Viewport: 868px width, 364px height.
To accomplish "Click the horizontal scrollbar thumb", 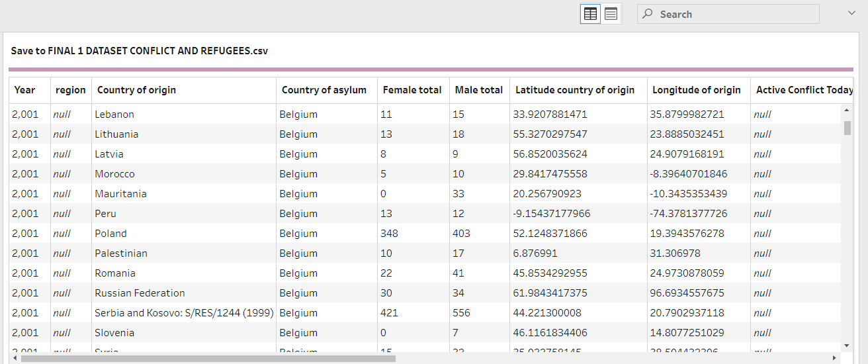I will pos(208,358).
